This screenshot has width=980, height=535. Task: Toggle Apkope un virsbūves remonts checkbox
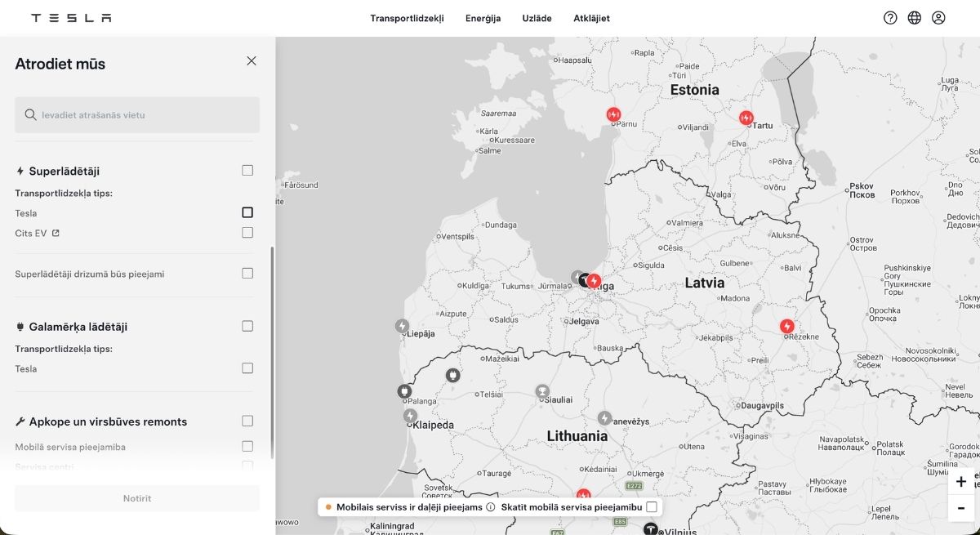[x=247, y=421]
